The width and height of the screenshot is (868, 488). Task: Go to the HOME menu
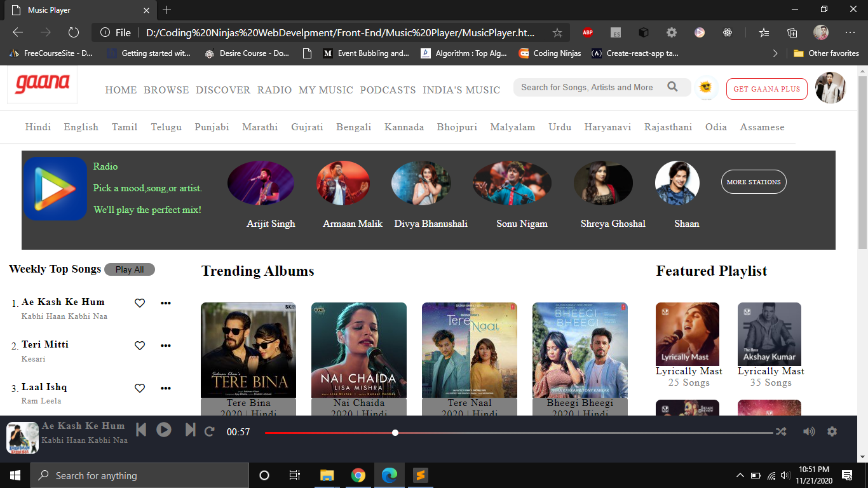[x=121, y=90]
